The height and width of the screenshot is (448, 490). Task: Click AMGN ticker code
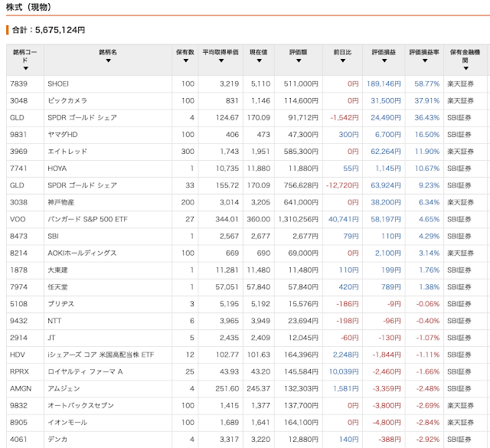click(21, 388)
